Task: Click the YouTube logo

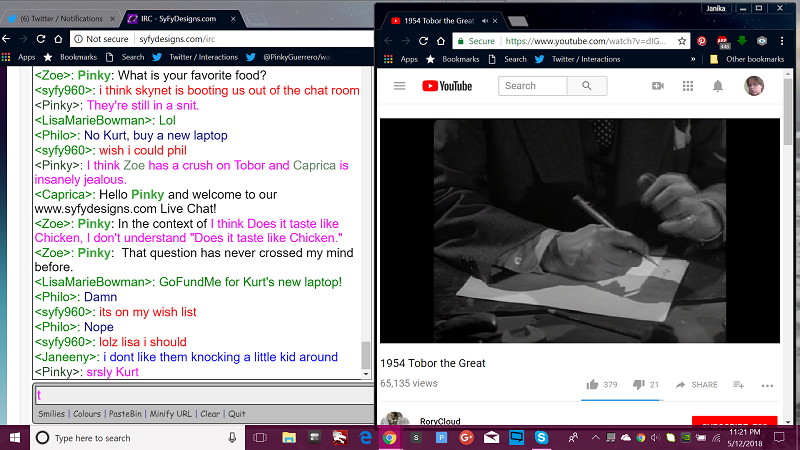Action: pyautogui.click(x=447, y=86)
